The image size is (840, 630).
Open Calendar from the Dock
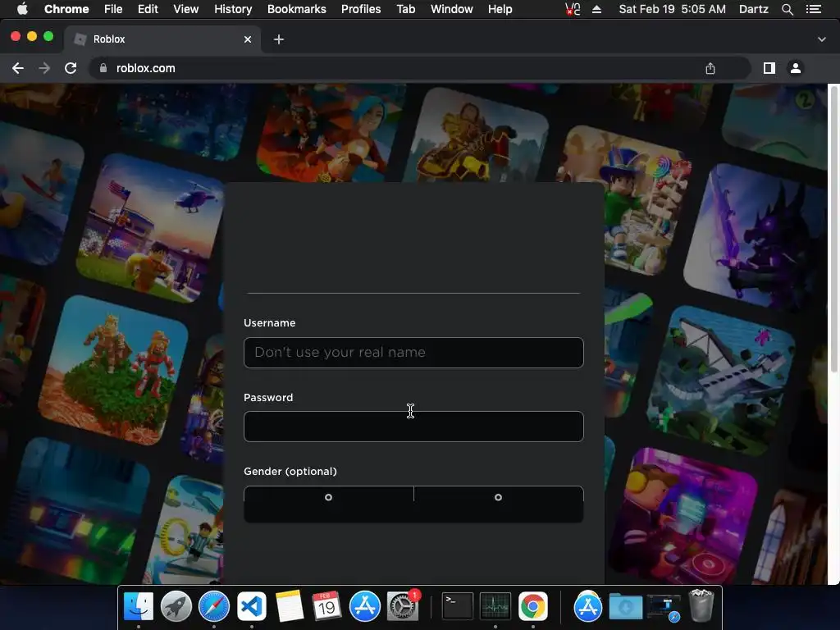coord(326,606)
